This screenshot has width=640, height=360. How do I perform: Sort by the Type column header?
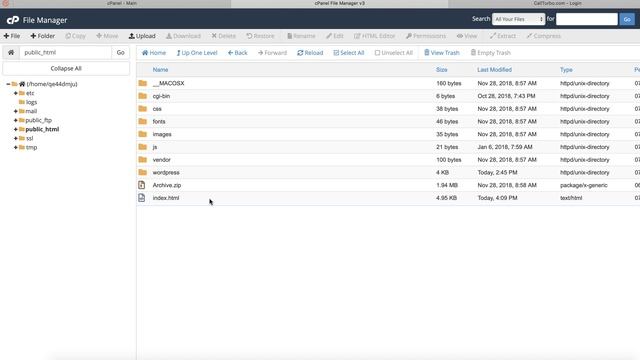point(566,70)
